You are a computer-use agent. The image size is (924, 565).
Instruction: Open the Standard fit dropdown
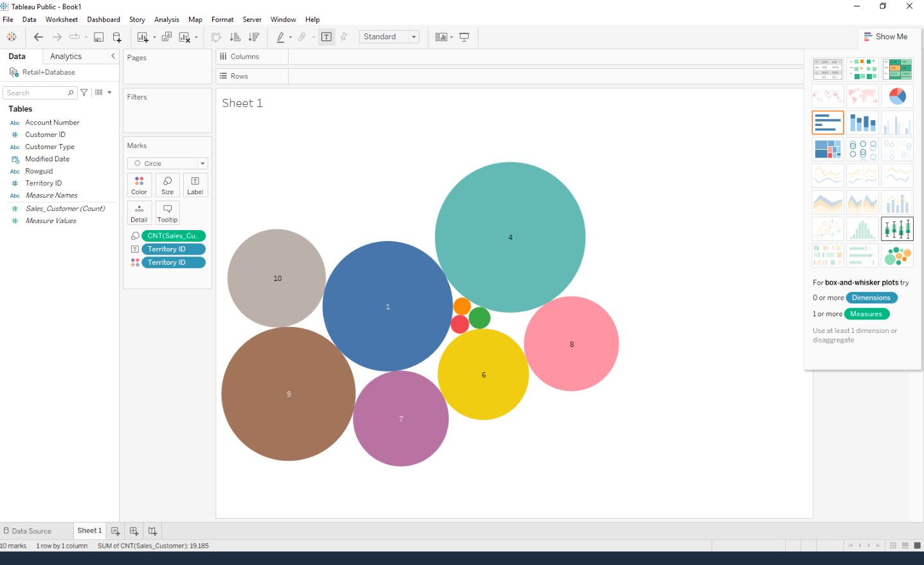pyautogui.click(x=389, y=37)
